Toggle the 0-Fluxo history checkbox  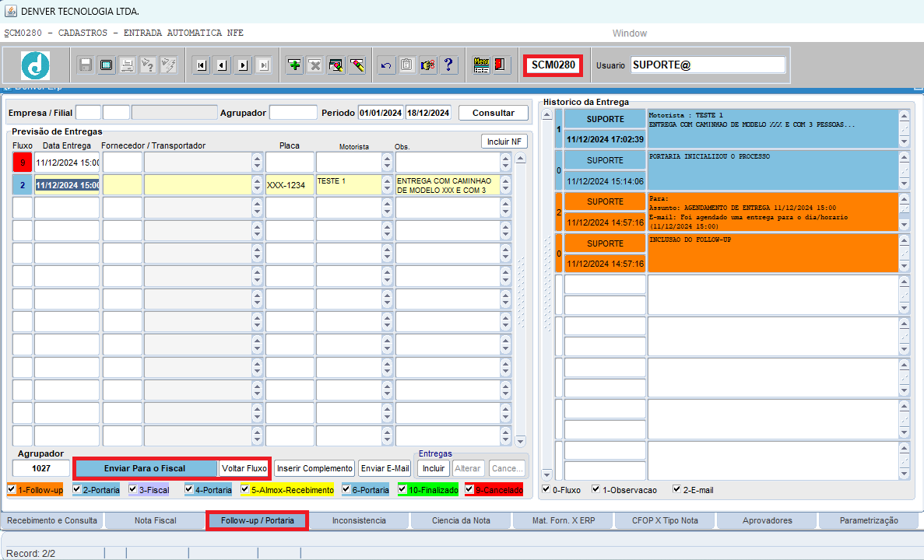click(546, 489)
